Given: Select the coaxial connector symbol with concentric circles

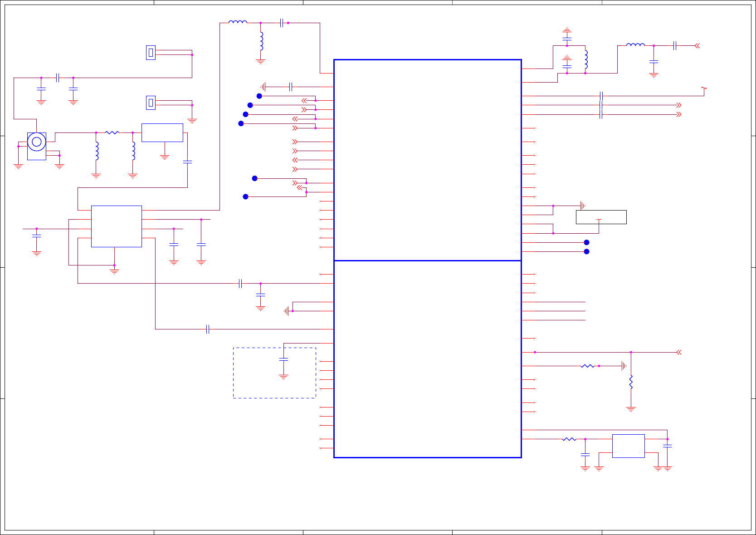Looking at the screenshot, I should click(x=37, y=142).
